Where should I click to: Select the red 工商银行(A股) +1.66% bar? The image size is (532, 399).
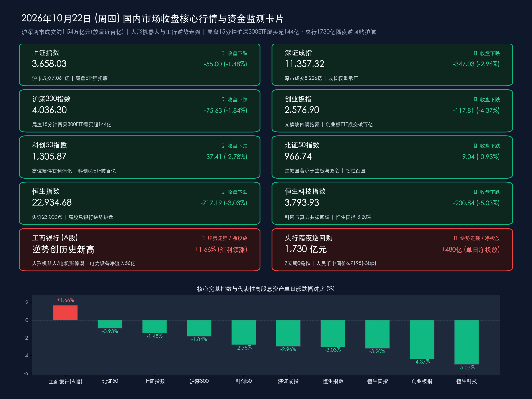click(x=65, y=313)
